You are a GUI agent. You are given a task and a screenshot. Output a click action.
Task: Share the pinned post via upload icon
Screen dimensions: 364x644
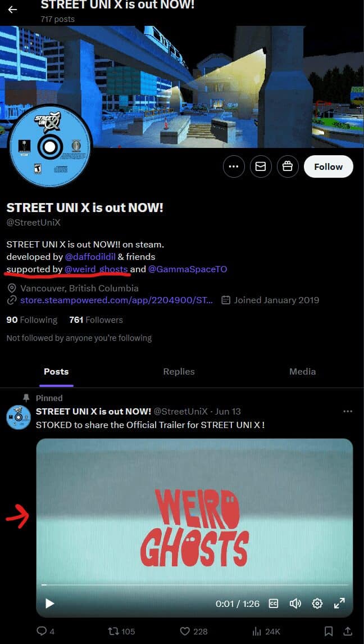pyautogui.click(x=348, y=631)
